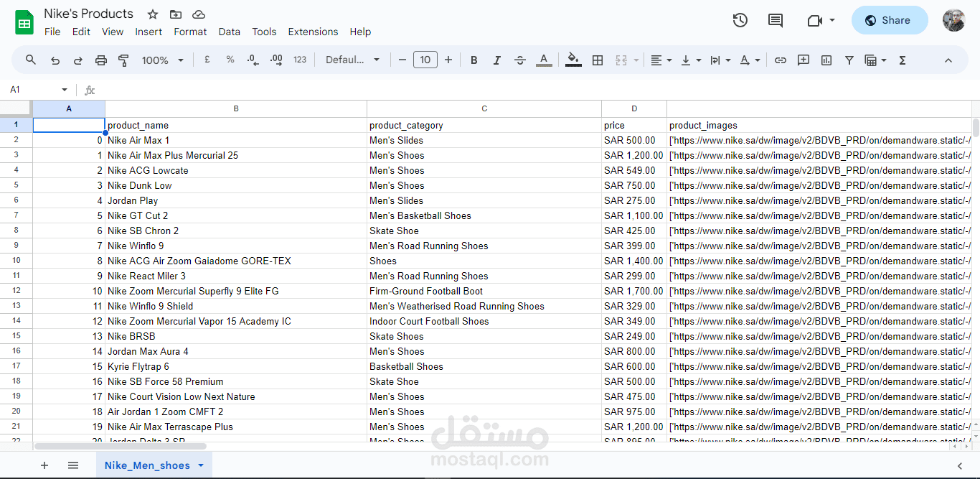Open video call options arrow
The height and width of the screenshot is (479, 980).
[832, 20]
